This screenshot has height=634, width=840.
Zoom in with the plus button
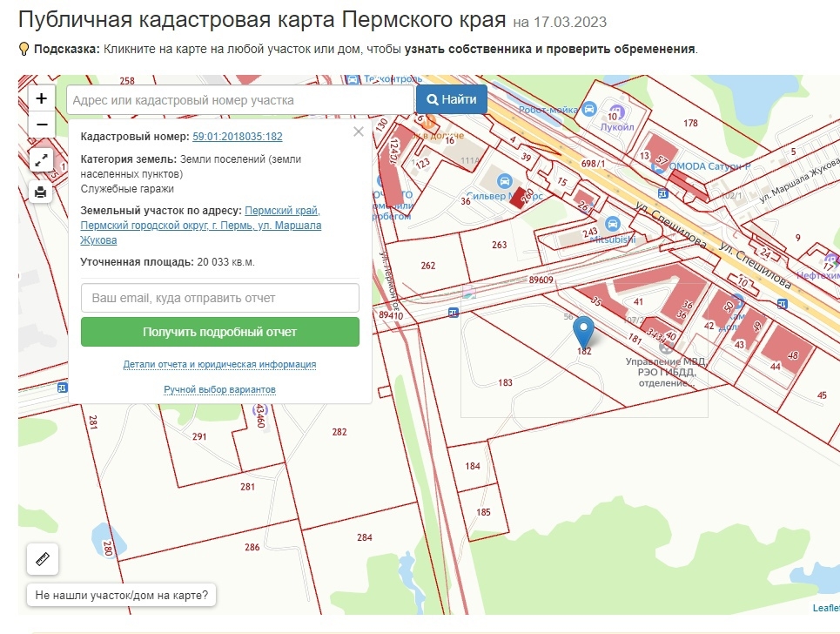41,98
